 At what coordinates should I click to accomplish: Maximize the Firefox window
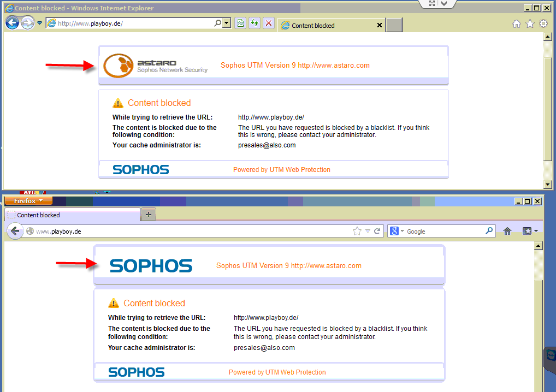click(528, 201)
